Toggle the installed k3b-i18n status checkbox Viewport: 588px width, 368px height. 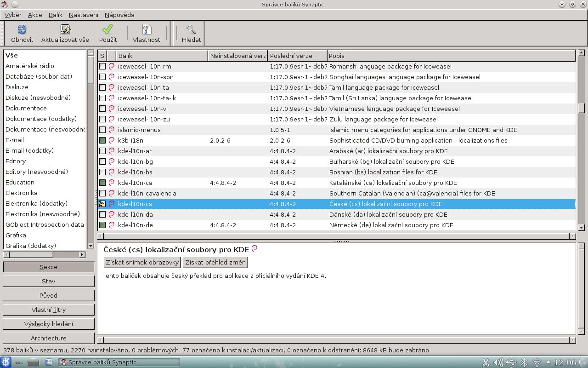pyautogui.click(x=102, y=140)
